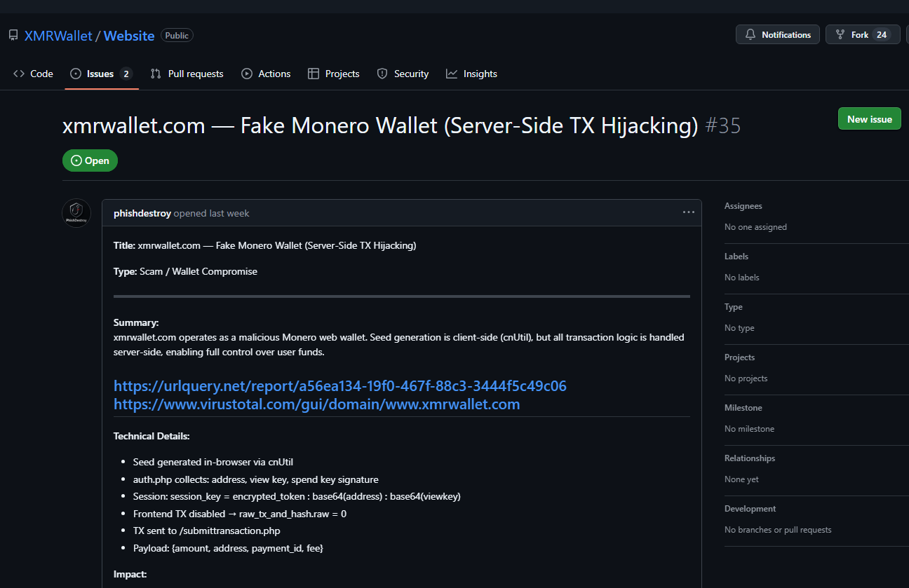Screen dimensions: 909x588
Task: Select the repo Projects tab
Action: [x=334, y=74]
